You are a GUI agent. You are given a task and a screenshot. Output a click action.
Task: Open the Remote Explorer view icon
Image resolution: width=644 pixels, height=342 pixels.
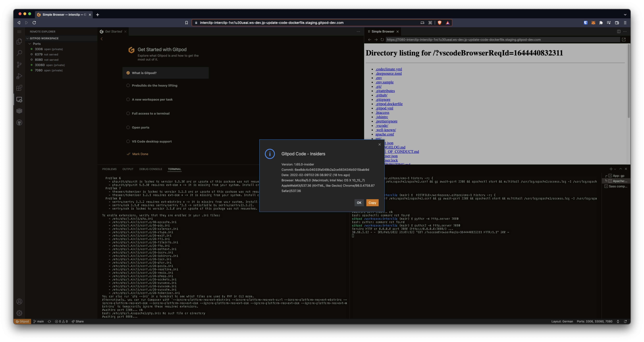19,100
